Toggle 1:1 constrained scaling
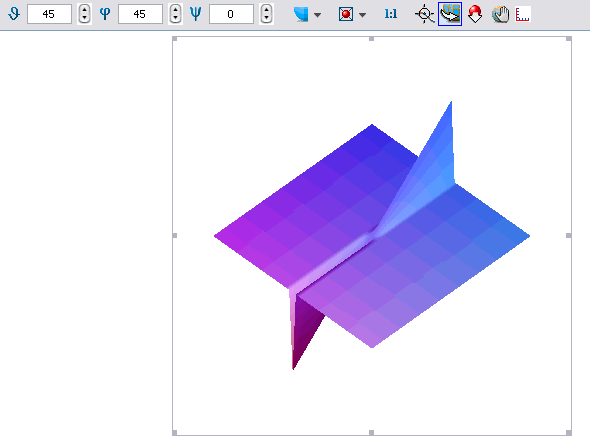 click(391, 14)
